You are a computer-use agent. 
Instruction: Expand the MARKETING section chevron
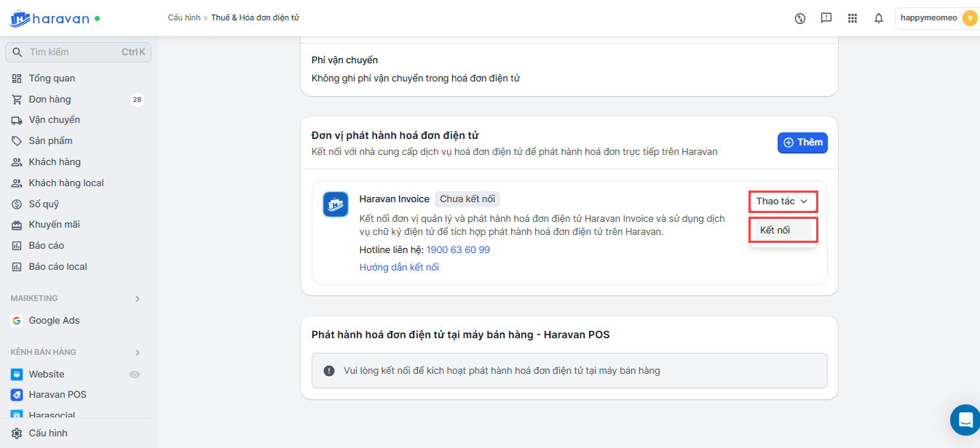pyautogui.click(x=138, y=299)
